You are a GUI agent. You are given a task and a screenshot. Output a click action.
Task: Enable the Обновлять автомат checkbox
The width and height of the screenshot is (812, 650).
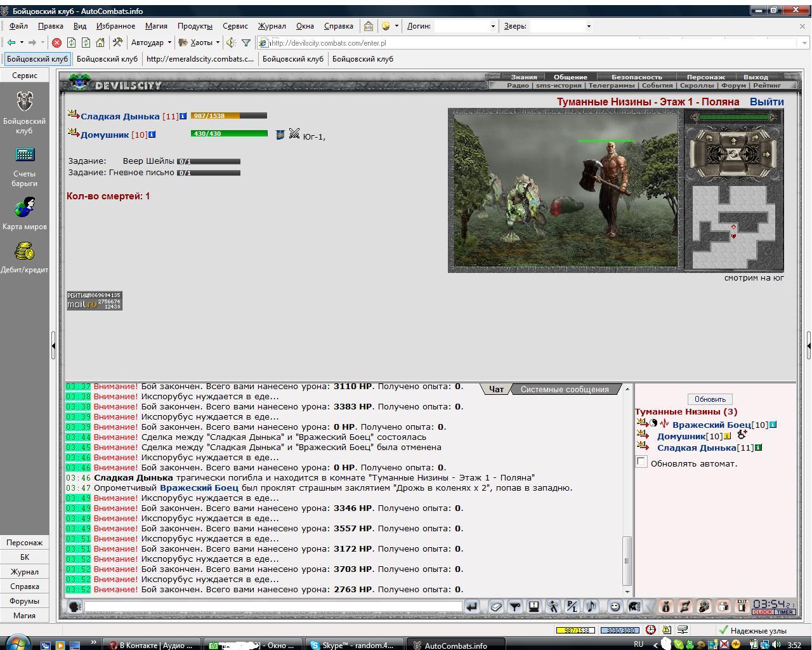coord(641,462)
